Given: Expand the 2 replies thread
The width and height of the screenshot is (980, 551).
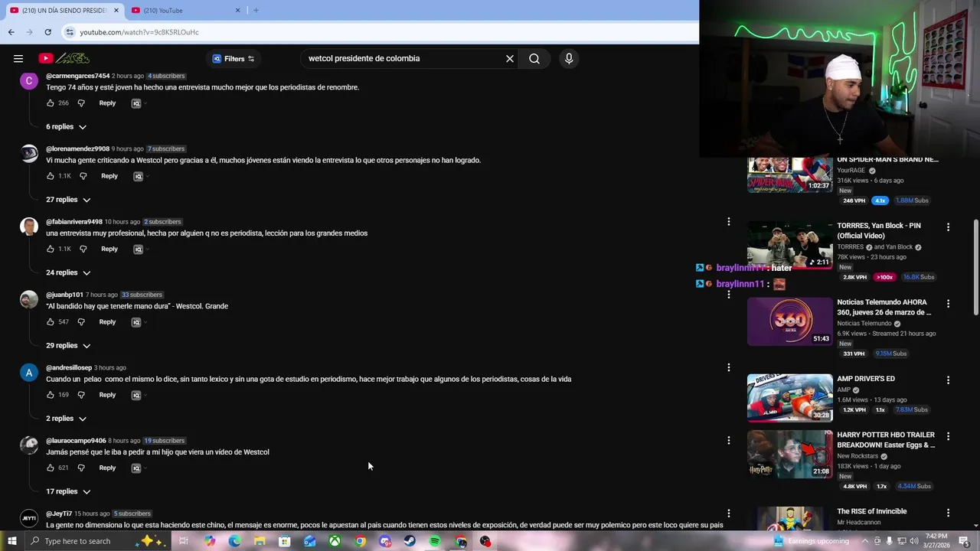Looking at the screenshot, I should pos(66,419).
